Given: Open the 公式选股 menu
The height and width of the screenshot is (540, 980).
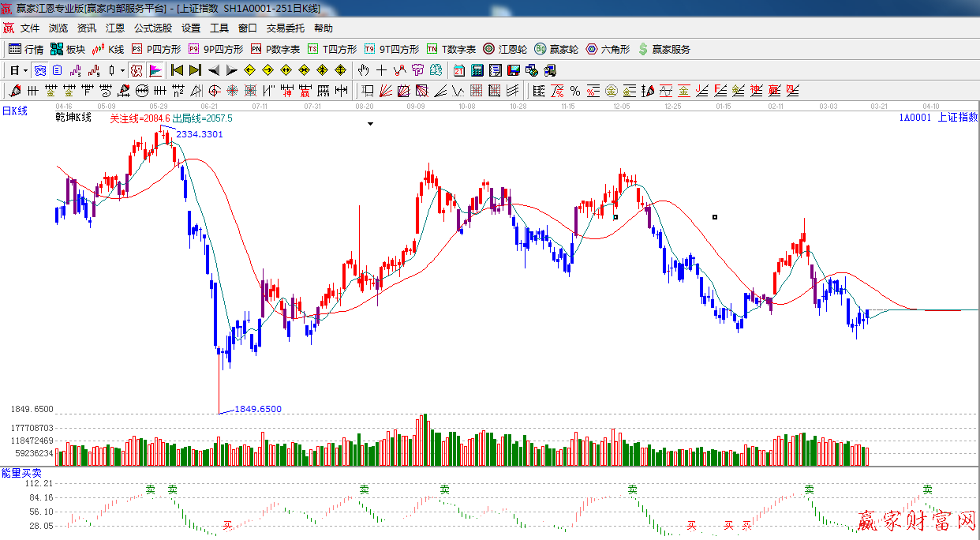Looking at the screenshot, I should point(152,28).
